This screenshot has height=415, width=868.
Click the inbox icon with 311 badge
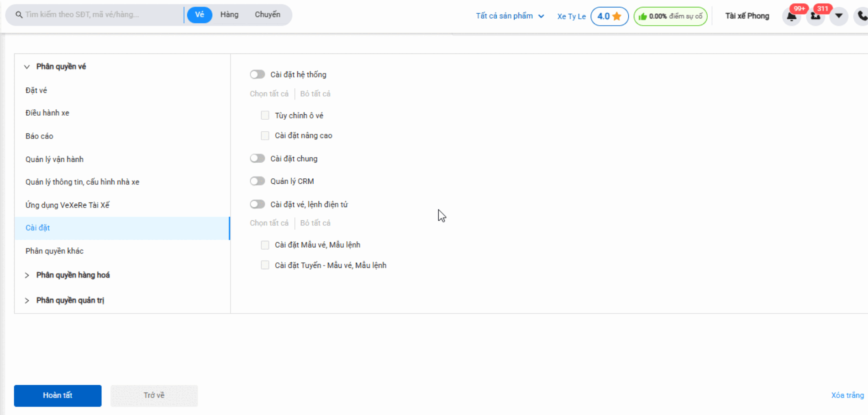pyautogui.click(x=815, y=17)
